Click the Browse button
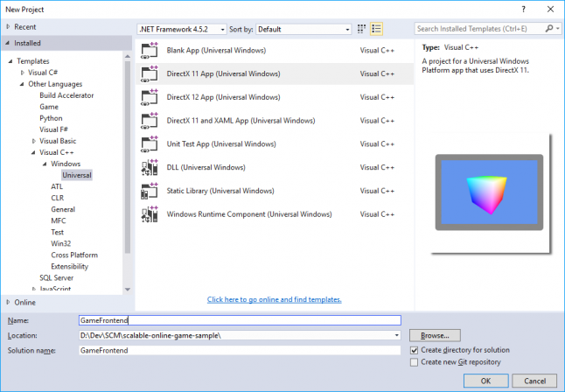 click(x=435, y=335)
